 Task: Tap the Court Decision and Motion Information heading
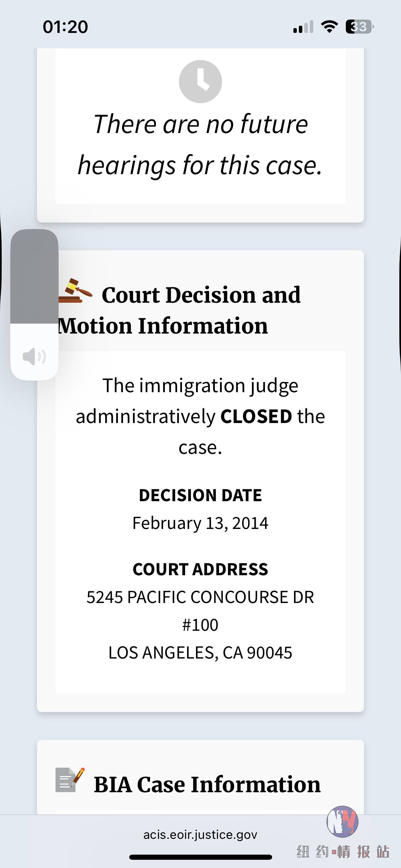(180, 310)
